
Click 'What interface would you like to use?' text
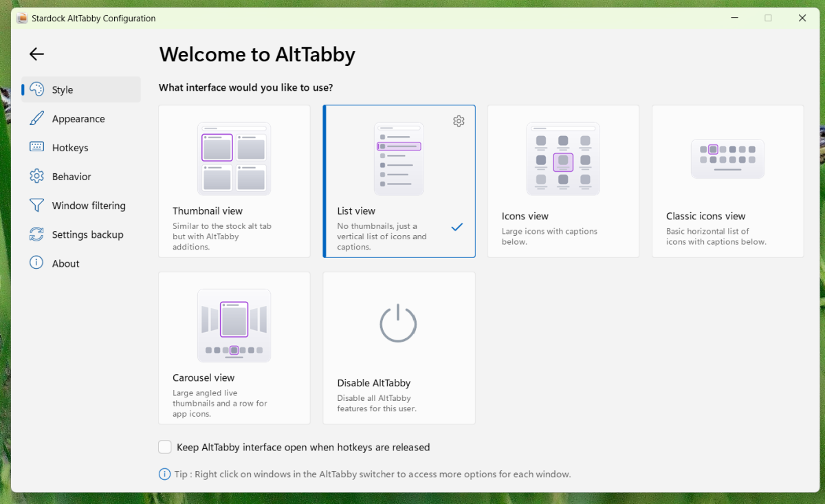245,87
